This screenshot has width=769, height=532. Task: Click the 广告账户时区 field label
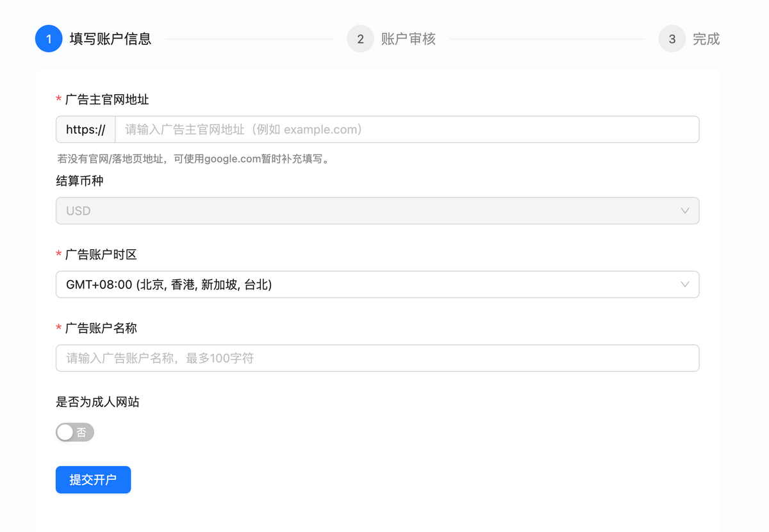(x=101, y=254)
